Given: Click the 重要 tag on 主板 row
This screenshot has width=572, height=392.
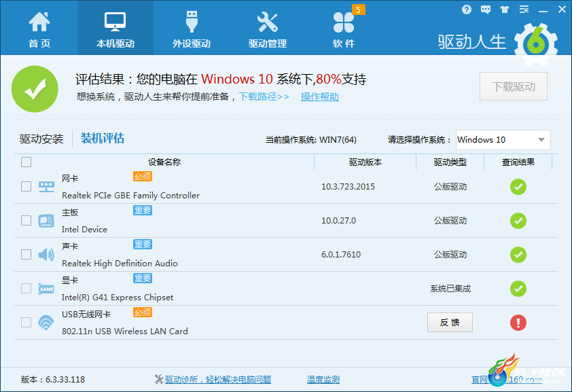Looking at the screenshot, I should [x=143, y=211].
